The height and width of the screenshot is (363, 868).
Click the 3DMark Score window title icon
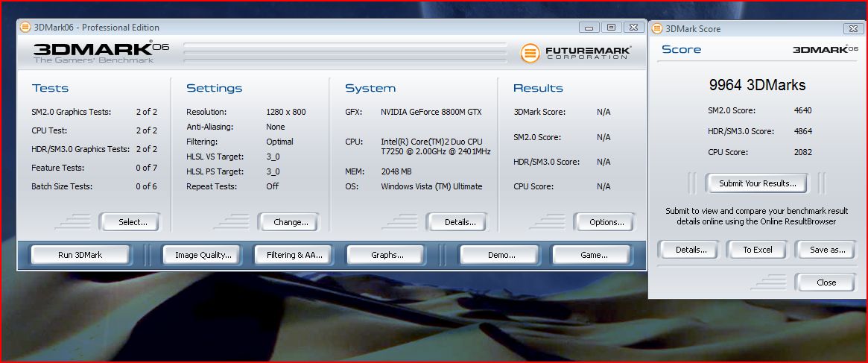[657, 28]
